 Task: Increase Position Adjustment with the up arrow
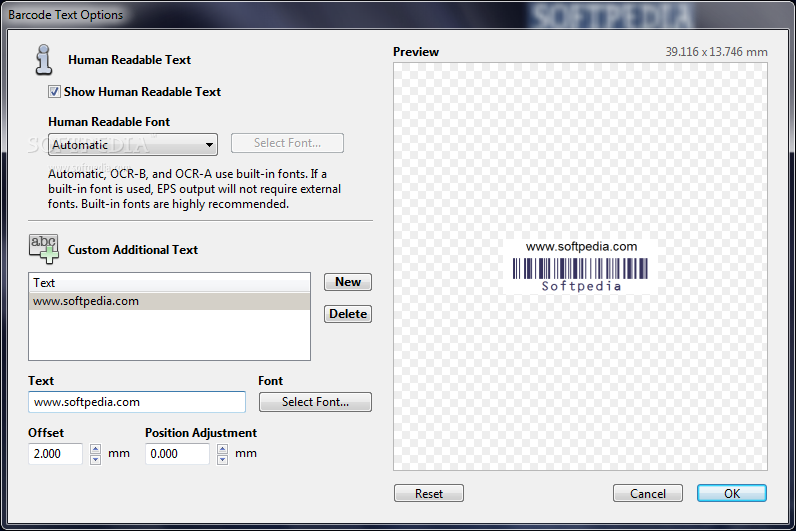[222, 449]
